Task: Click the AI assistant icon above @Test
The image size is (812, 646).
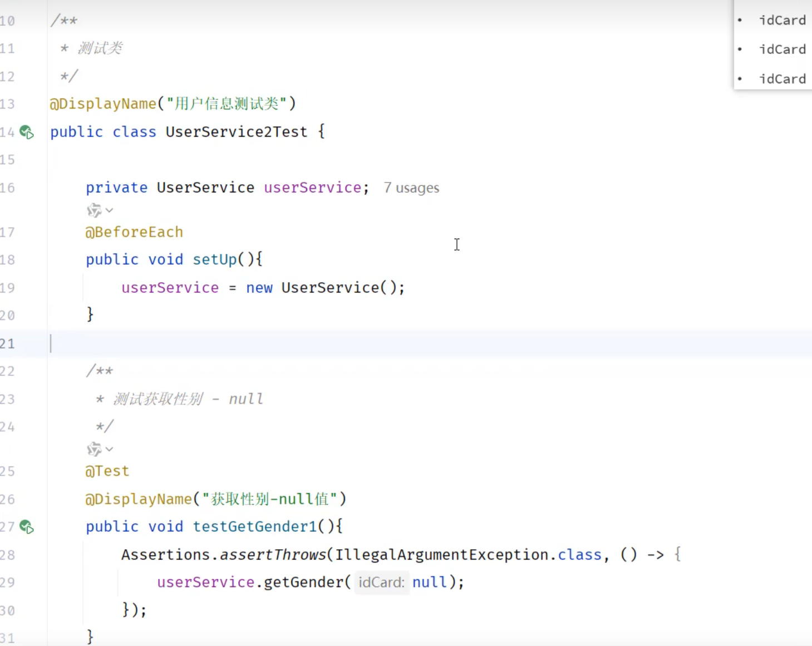Action: coord(93,449)
